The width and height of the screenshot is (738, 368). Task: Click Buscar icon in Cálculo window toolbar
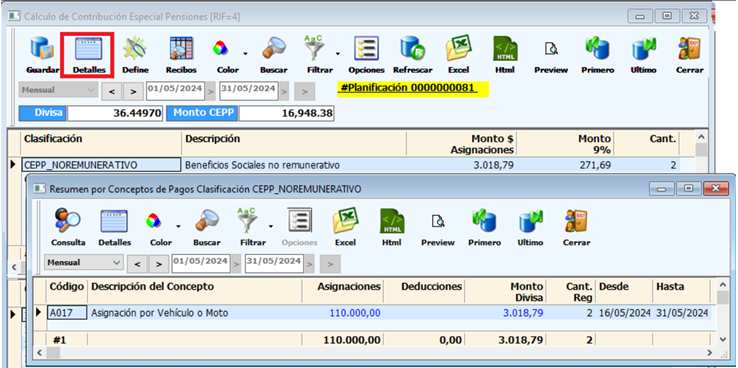(273, 49)
